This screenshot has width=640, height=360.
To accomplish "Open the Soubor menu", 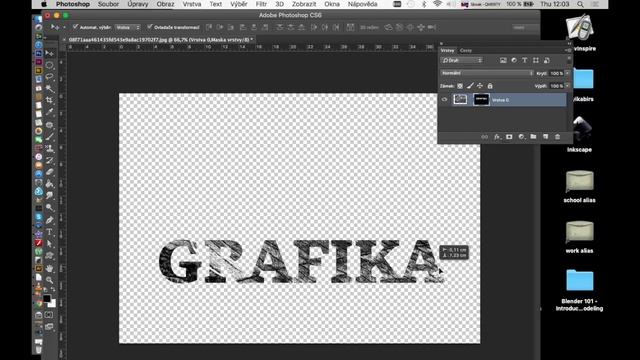I will (108, 4).
